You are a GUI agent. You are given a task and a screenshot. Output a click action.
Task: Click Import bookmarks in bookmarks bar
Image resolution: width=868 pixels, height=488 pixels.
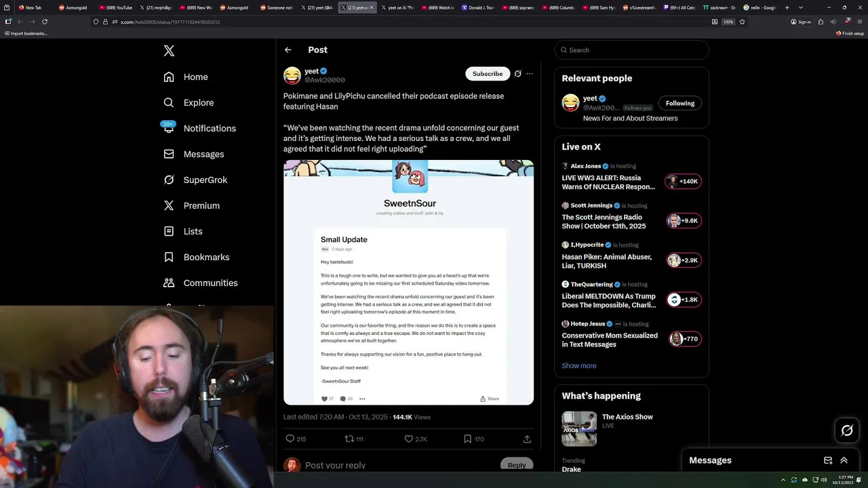25,33
